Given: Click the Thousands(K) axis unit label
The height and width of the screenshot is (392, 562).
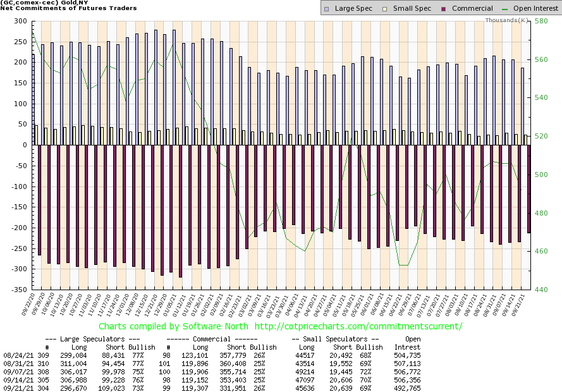Looking at the screenshot, I should pos(507,20).
